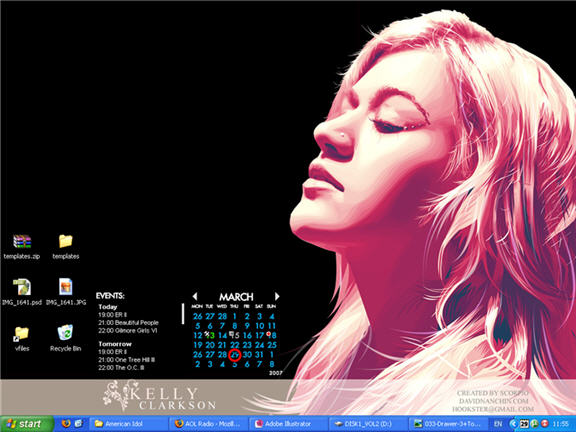Image resolution: width=576 pixels, height=432 pixels.
Task: Go to next month in calendar widget
Action: [277, 296]
